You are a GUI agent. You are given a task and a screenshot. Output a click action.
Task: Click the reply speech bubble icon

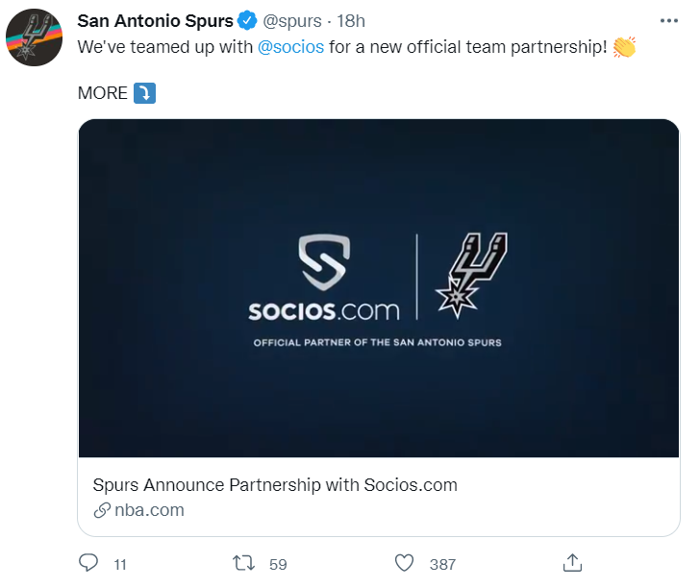pos(88,563)
